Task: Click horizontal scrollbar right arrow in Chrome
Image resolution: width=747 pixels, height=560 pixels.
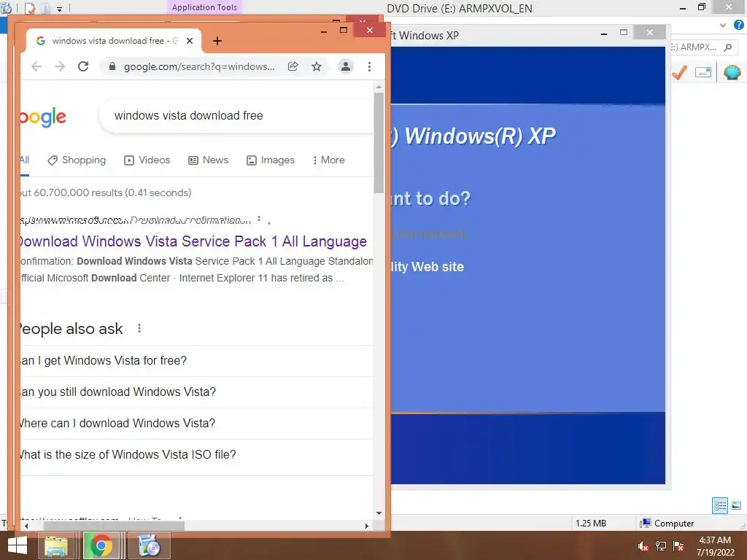Action: (366, 526)
